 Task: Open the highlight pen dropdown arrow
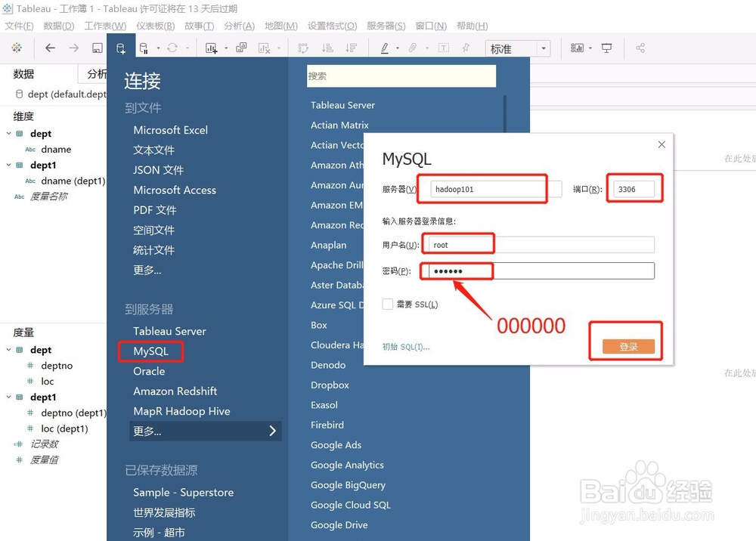[x=398, y=48]
